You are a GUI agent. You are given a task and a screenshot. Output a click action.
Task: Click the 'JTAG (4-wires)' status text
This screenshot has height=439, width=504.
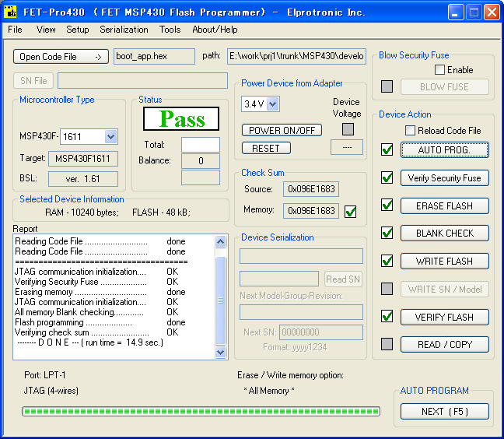(x=51, y=391)
